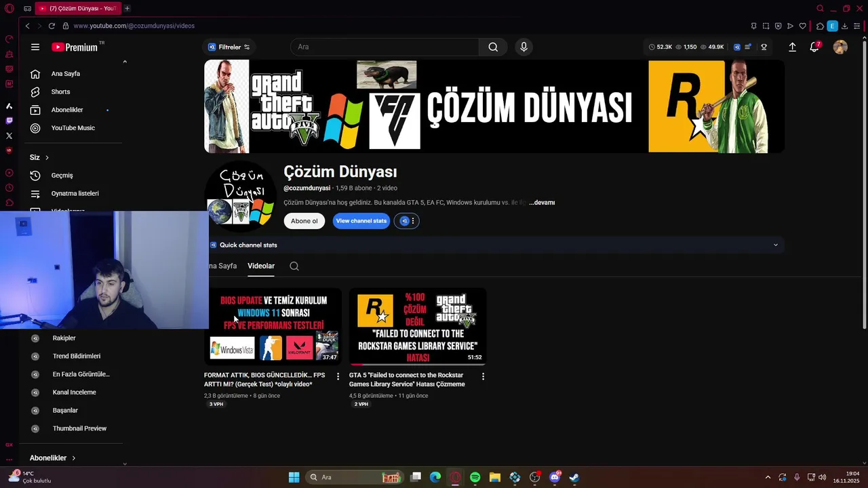Open a new browser tab
This screenshot has height=488, width=868.
pyautogui.click(x=127, y=8)
